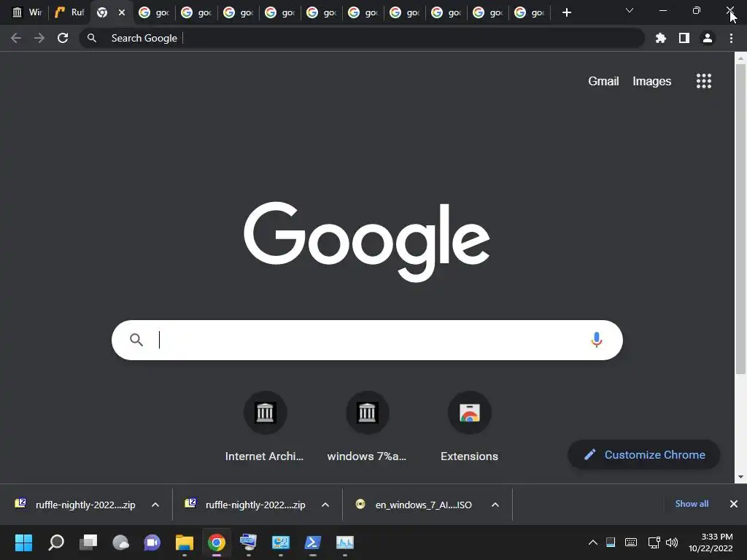The height and width of the screenshot is (560, 747).
Task: Switch to the Ruf tab
Action: coord(69,13)
